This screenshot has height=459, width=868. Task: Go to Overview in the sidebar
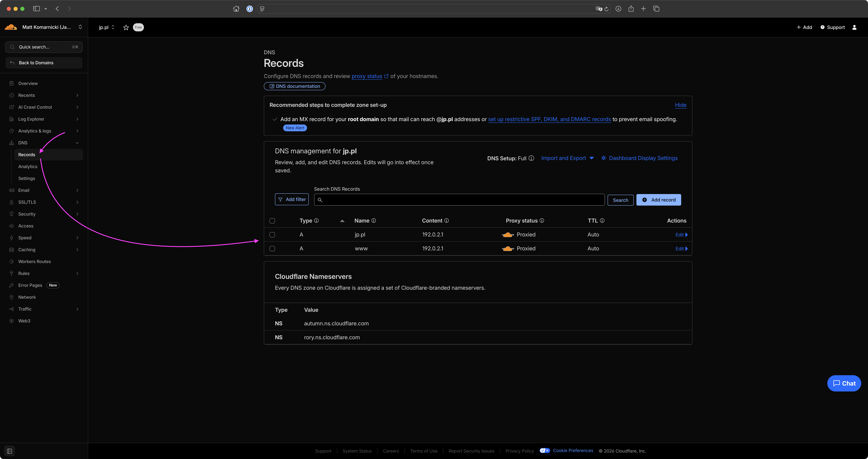[x=28, y=83]
